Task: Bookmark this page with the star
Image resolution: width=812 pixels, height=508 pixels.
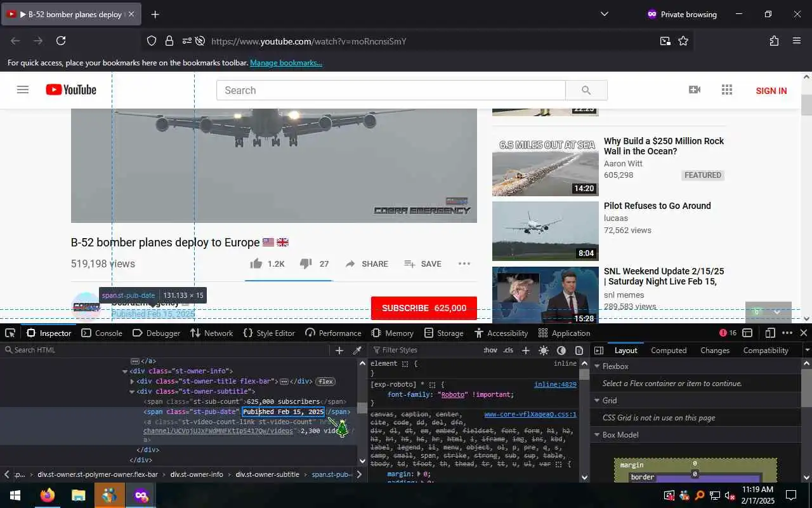Action: [x=683, y=41]
